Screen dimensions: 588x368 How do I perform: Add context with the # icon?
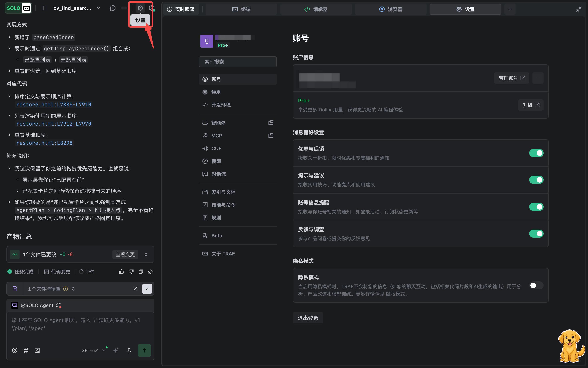26,350
